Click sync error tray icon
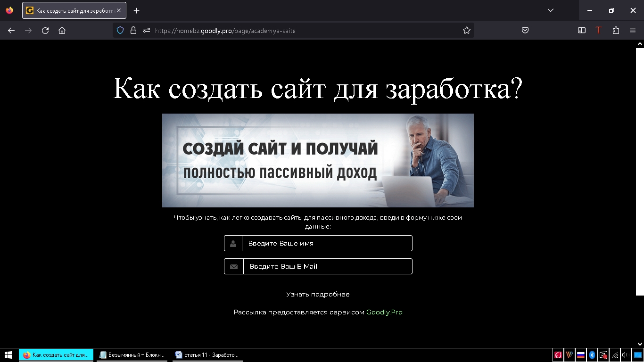This screenshot has height=362, width=644. tap(603, 355)
